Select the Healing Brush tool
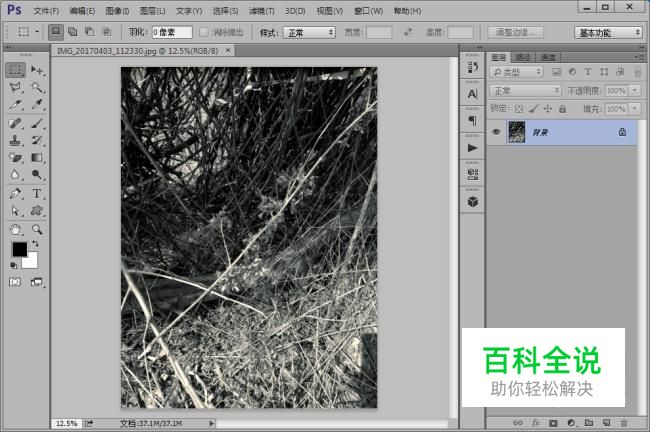This screenshot has height=432, width=650. click(x=15, y=123)
